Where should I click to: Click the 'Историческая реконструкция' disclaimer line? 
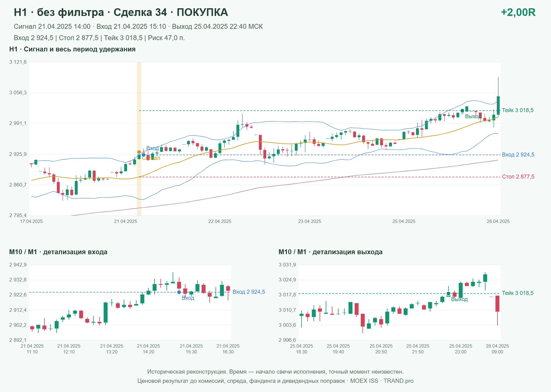(275, 372)
